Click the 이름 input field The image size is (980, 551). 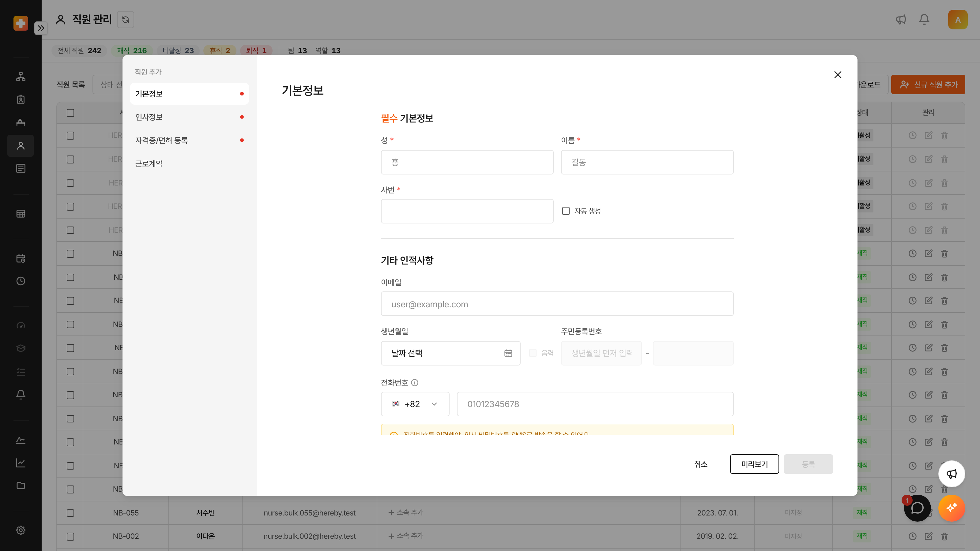(647, 162)
